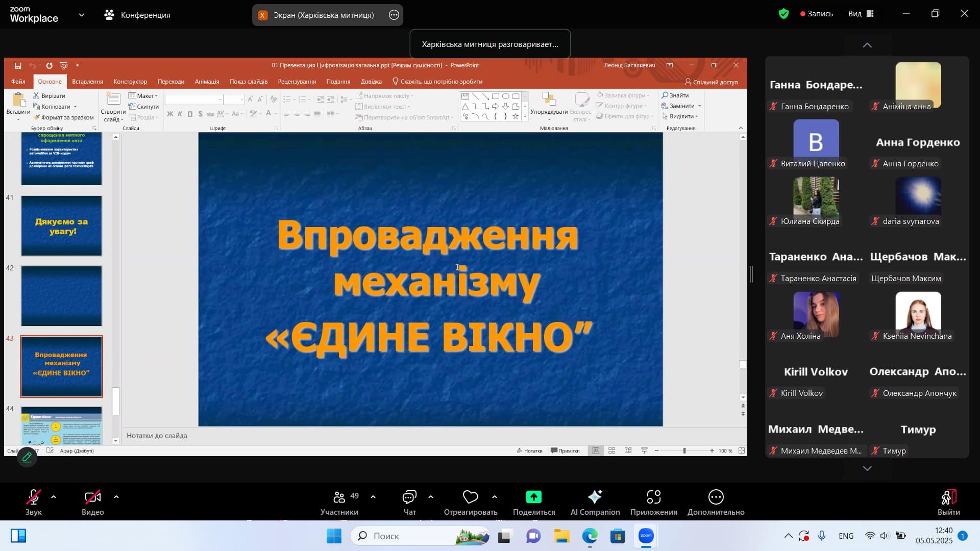Show previous participants with up chevron
This screenshot has height=551, width=980.
click(x=867, y=45)
